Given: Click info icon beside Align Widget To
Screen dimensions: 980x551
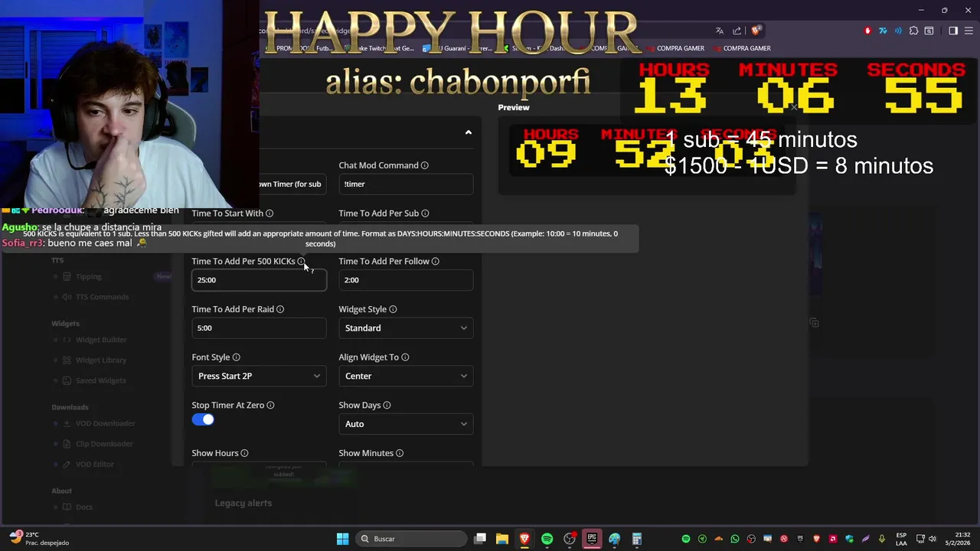Looking at the screenshot, I should click(x=405, y=357).
